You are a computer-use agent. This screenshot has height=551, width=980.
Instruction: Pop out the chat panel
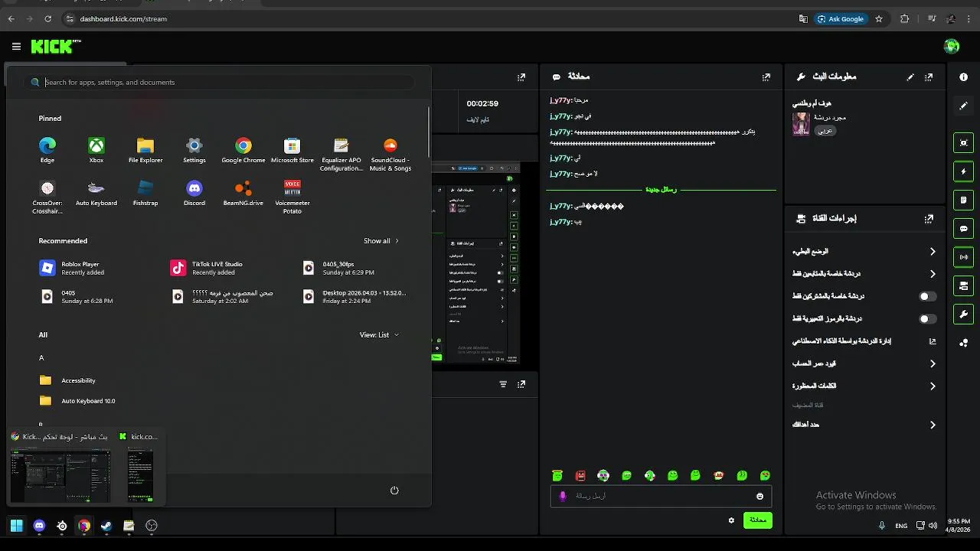click(766, 77)
